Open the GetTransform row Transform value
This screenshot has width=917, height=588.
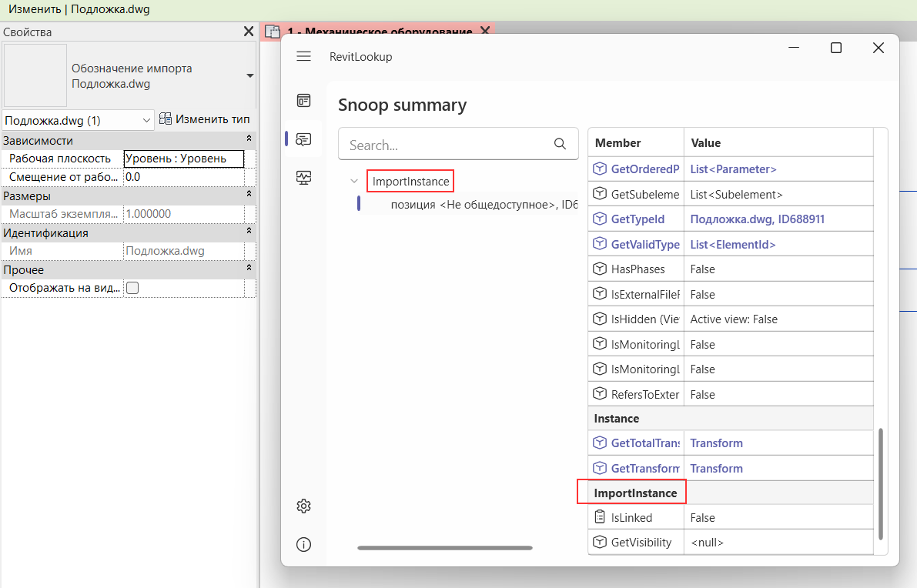(716, 468)
